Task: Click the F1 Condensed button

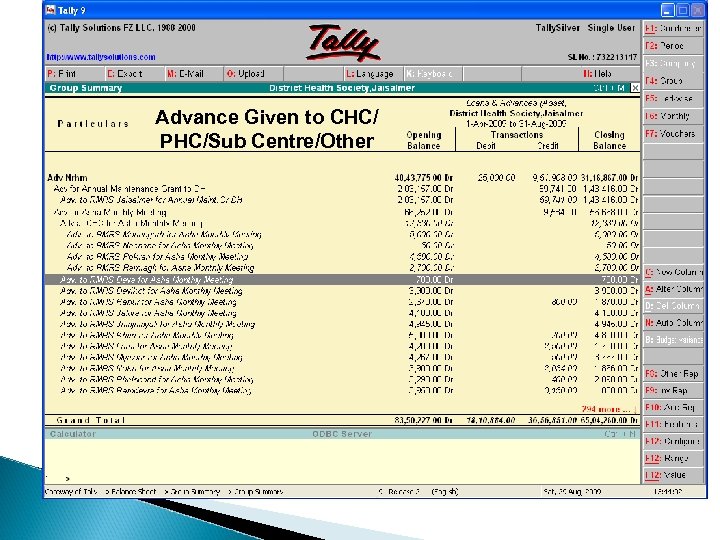Action: (673, 28)
